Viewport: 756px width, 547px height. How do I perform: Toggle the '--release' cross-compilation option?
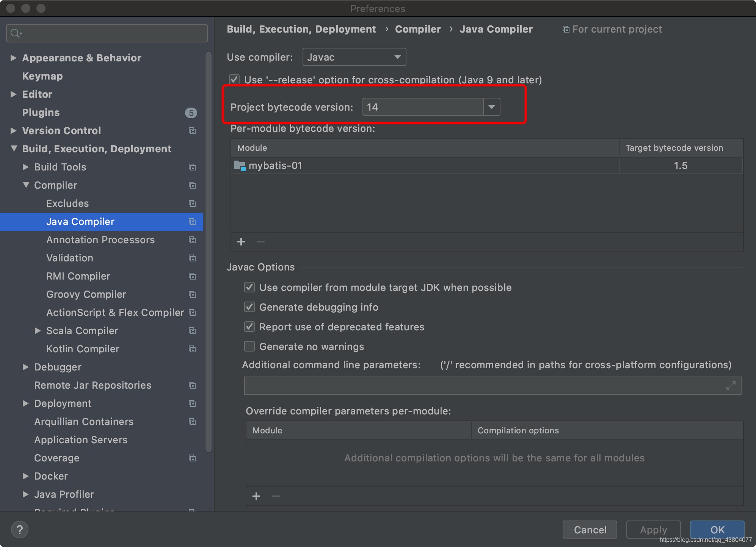click(234, 80)
